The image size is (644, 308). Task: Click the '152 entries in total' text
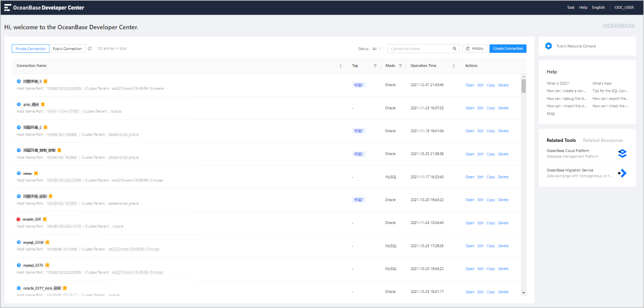pos(112,49)
